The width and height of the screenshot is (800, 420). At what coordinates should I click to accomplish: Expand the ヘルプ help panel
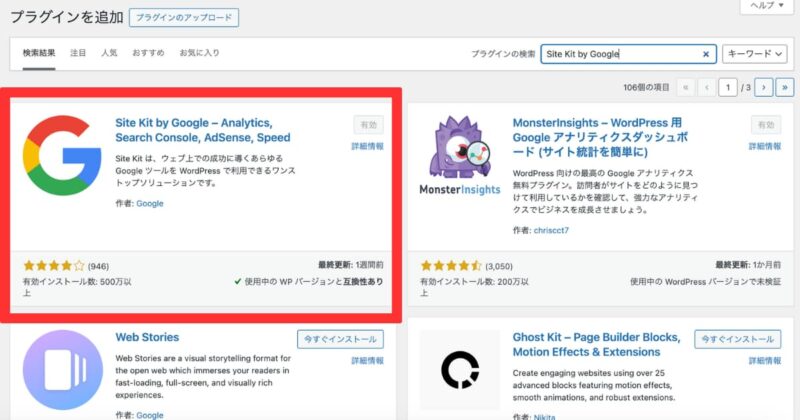767,6
